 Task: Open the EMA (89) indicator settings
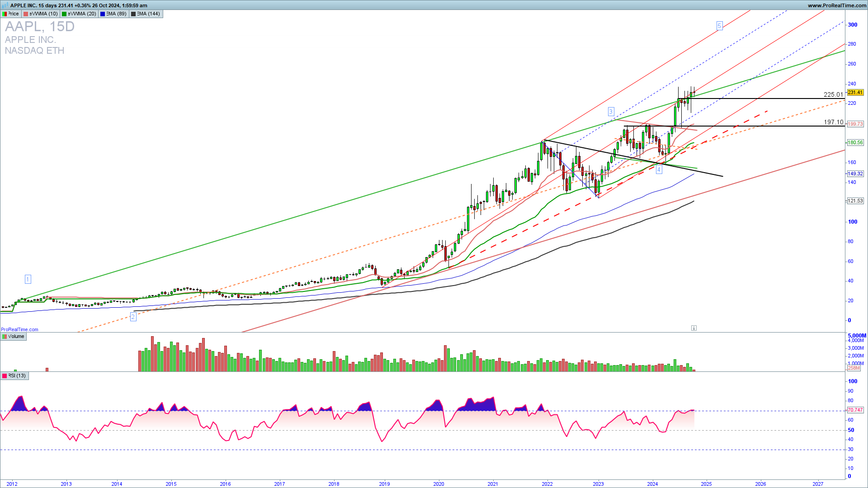[113, 14]
